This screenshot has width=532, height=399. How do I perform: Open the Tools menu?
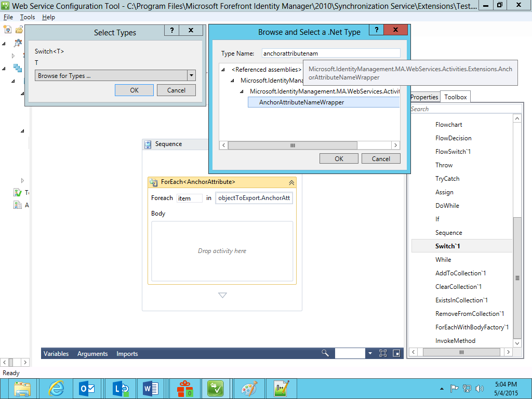(x=28, y=17)
